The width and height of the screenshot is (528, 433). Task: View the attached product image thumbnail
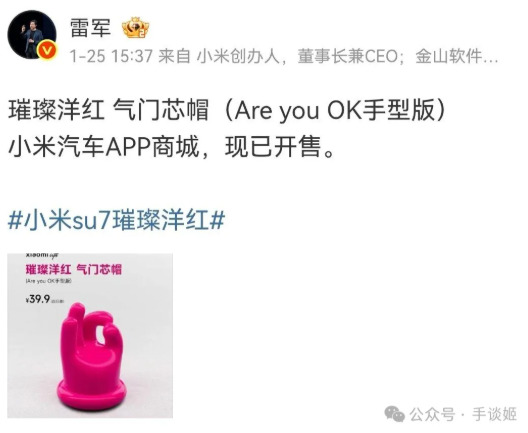click(90, 336)
